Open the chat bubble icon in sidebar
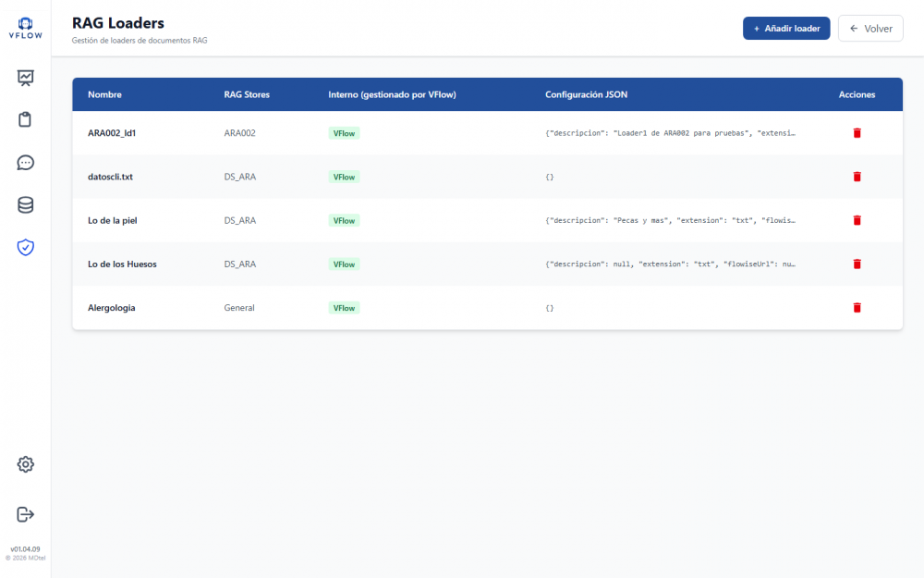924x578 pixels. [x=25, y=163]
